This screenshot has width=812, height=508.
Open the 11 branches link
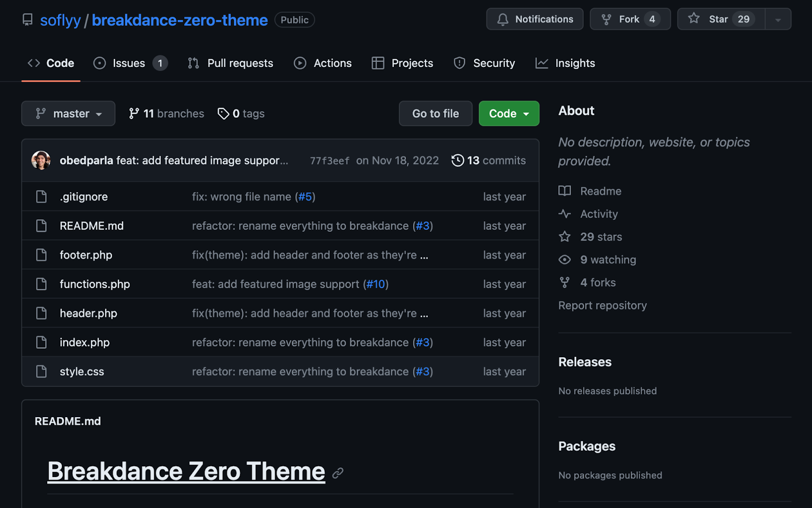click(x=167, y=114)
